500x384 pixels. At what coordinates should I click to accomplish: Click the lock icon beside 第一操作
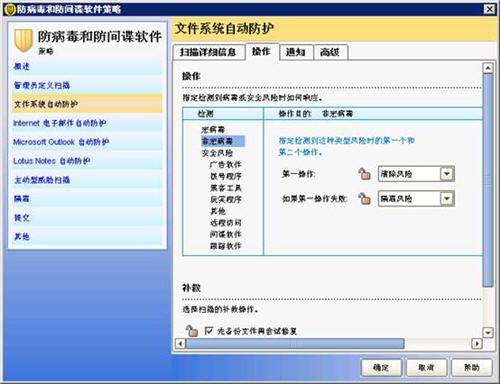[364, 174]
